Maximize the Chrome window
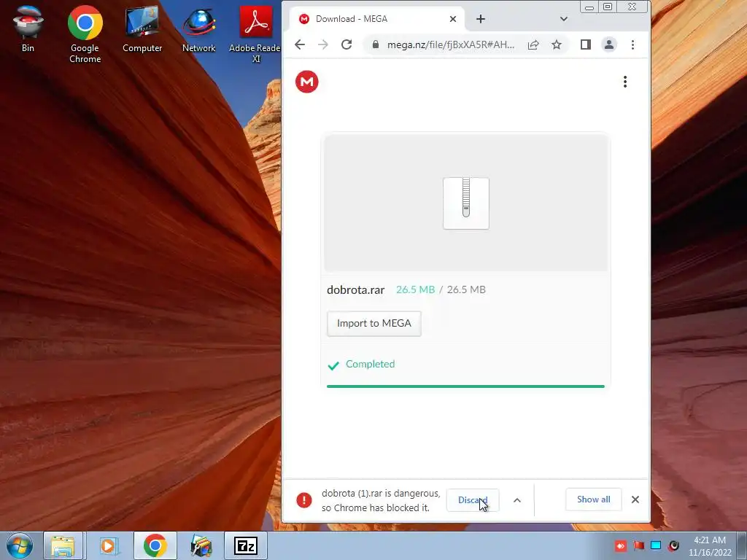Screen dimensions: 747x560 608,7
